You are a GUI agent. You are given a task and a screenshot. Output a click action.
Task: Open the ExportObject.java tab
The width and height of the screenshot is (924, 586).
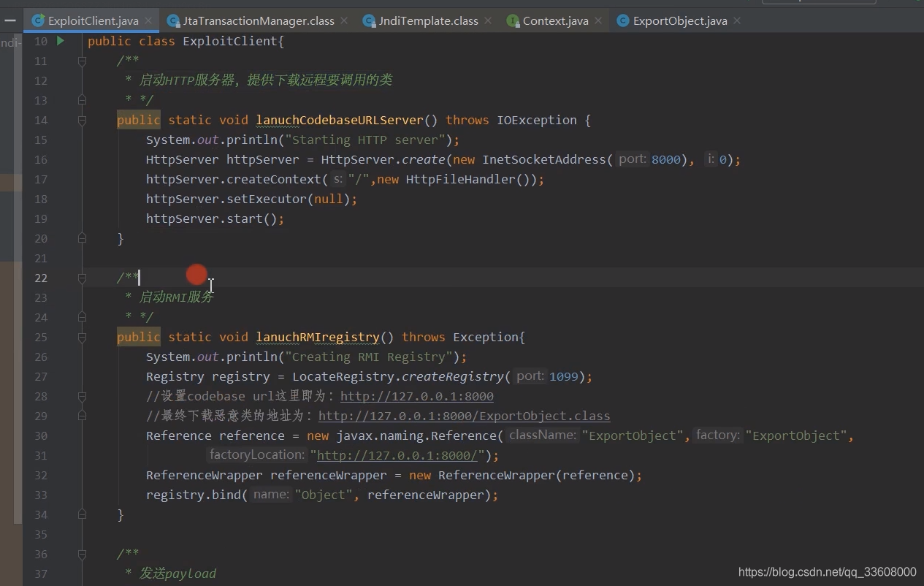coord(680,20)
